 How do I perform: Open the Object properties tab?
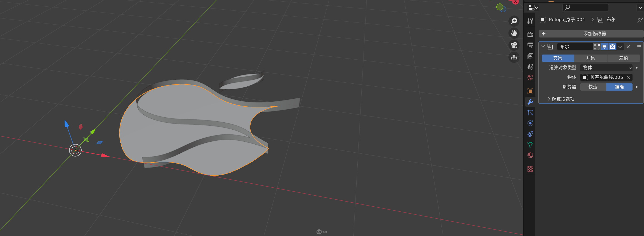tap(530, 91)
